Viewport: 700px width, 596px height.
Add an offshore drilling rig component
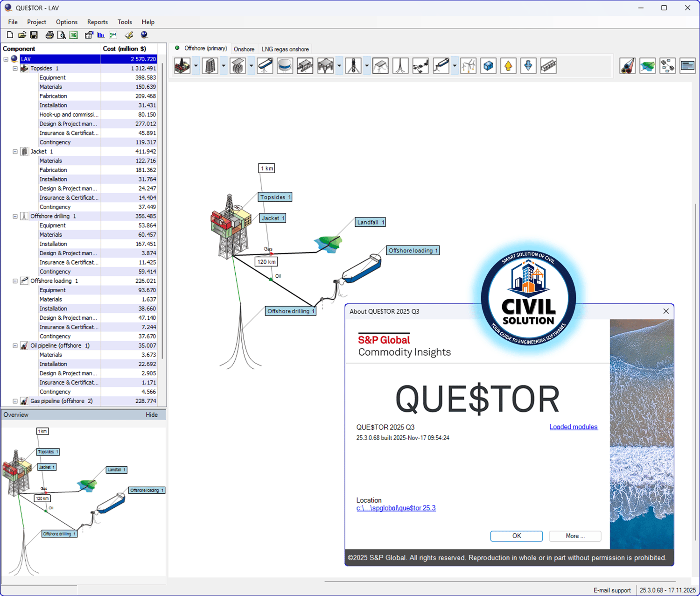pyautogui.click(x=353, y=66)
